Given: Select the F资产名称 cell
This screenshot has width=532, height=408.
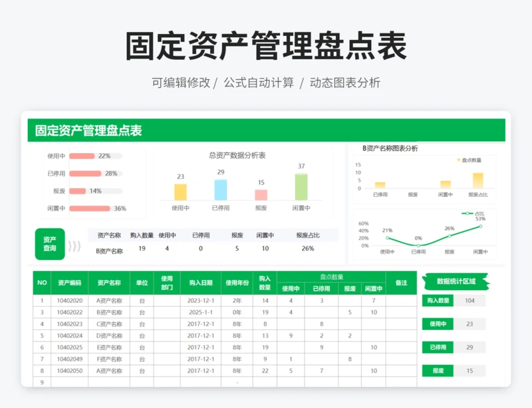Looking at the screenshot, I should click(109, 359).
